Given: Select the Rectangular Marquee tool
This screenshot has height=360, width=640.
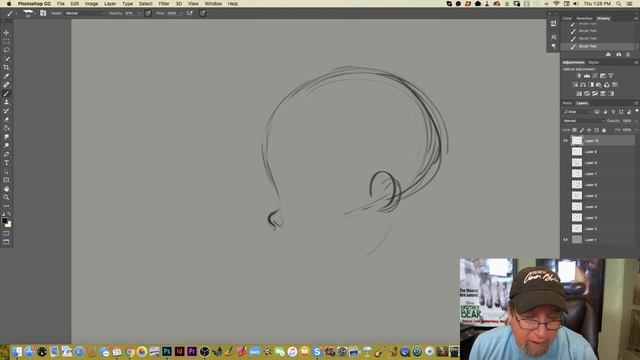Looking at the screenshot, I should point(6,41).
